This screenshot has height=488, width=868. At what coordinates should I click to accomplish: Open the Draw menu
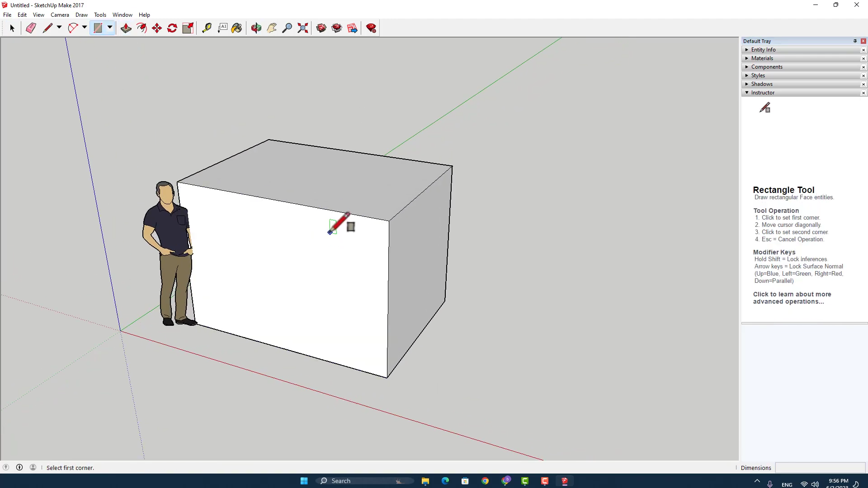81,15
